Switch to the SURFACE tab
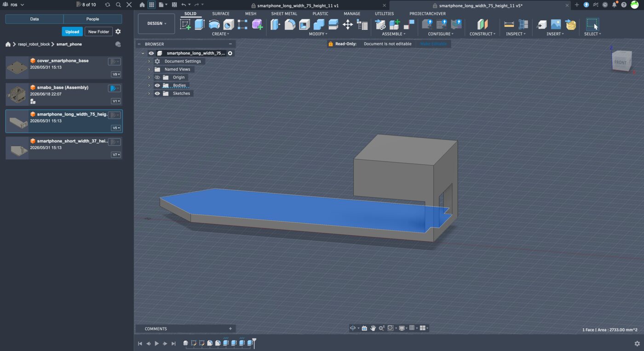Viewport: 644px width, 351px height. [x=221, y=14]
